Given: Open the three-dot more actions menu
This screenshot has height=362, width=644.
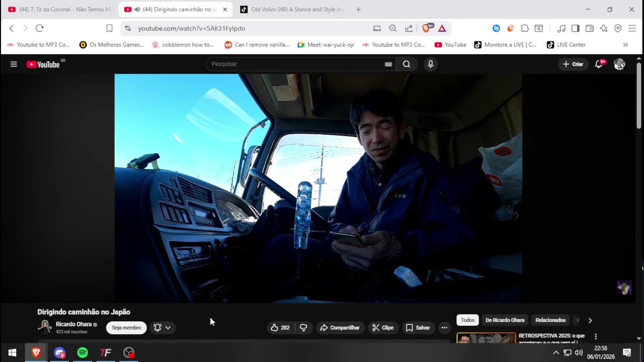Looking at the screenshot, I should 444,328.
